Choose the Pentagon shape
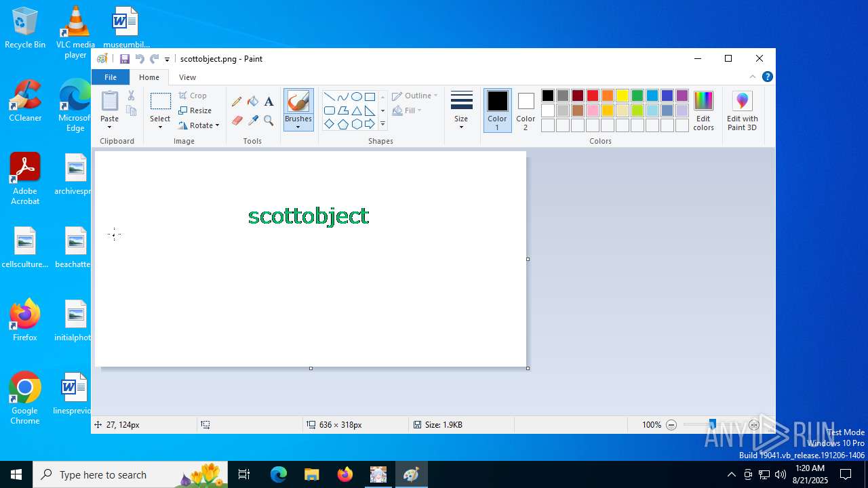The image size is (868, 488). click(x=342, y=124)
